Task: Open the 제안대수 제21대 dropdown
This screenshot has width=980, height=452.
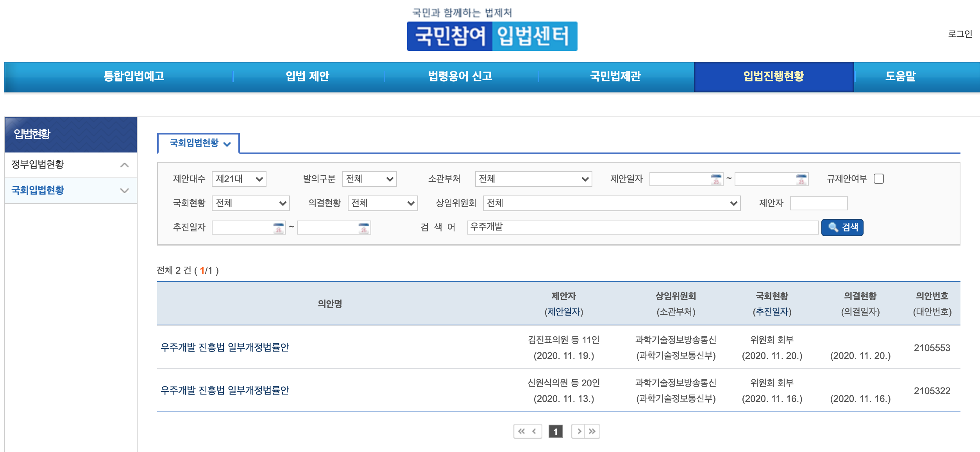Action: pyautogui.click(x=239, y=179)
